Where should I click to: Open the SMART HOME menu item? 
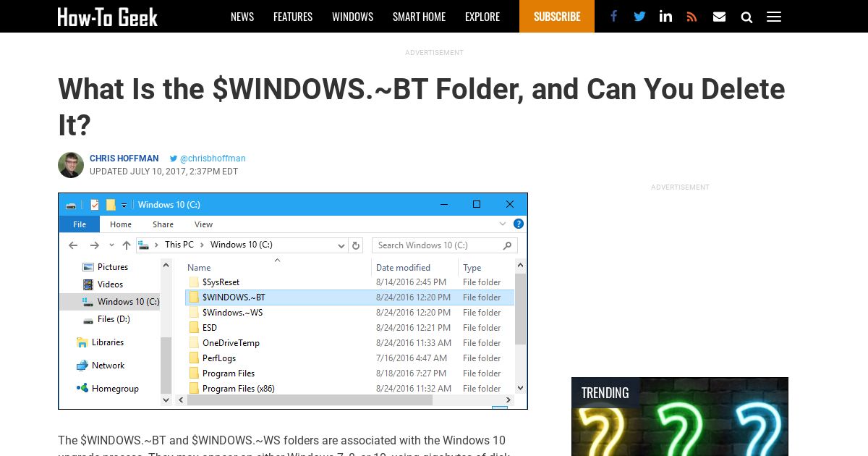click(419, 17)
